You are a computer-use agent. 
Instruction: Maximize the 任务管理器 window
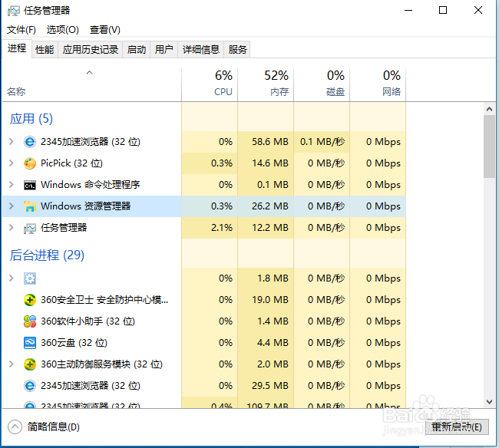pos(443,11)
